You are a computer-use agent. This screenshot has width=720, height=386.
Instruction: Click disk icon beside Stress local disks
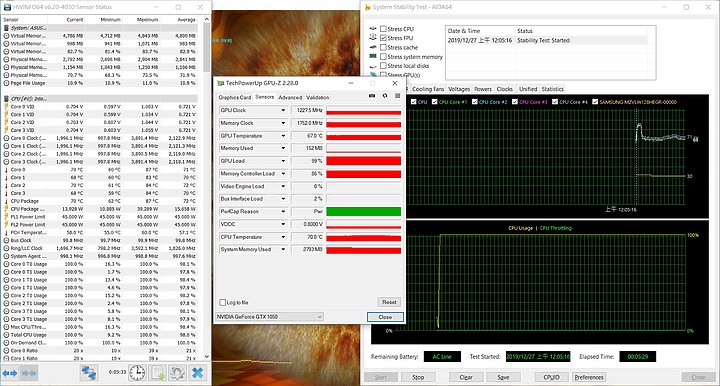pyautogui.click(x=373, y=66)
